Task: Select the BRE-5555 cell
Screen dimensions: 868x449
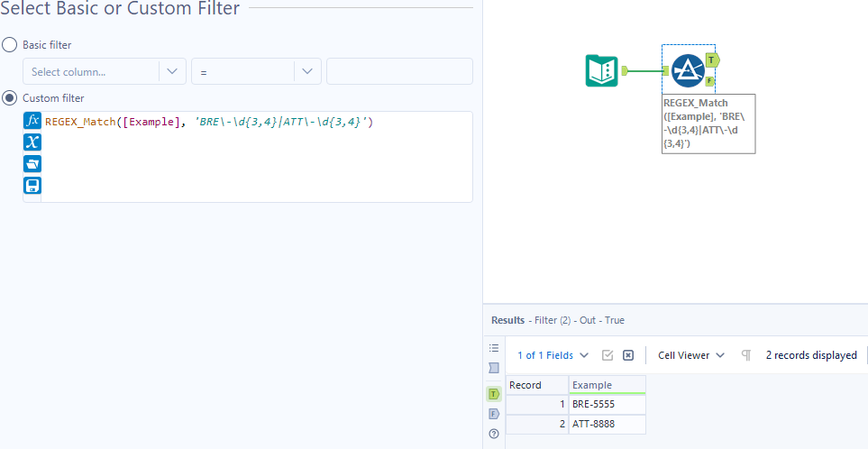Action: click(608, 404)
